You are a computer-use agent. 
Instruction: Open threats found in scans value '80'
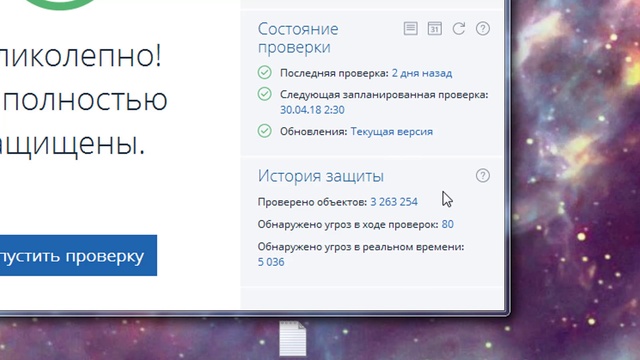[x=447, y=224]
